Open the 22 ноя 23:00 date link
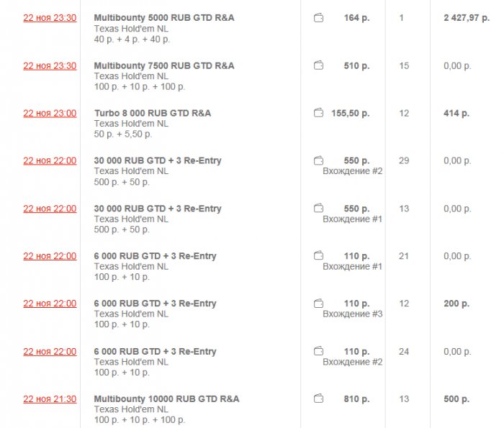Viewport: 504px width, 428px height. point(50,114)
